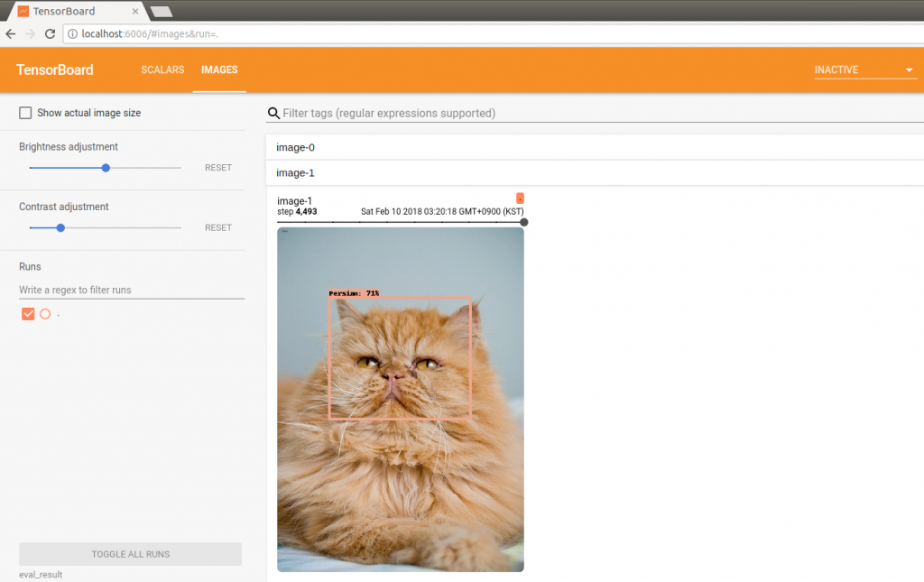Click the TensorBoard favicon on the browser tab
The height and width of the screenshot is (582, 924).
[23, 11]
